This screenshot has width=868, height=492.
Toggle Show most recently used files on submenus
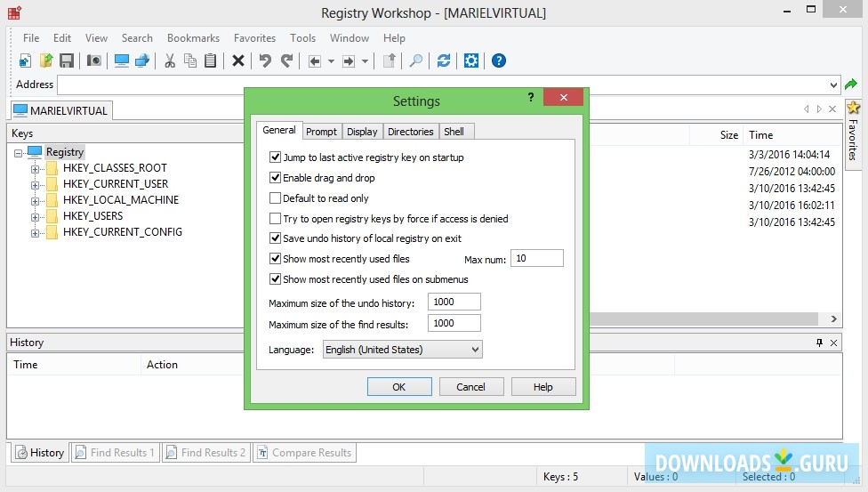pyautogui.click(x=275, y=279)
